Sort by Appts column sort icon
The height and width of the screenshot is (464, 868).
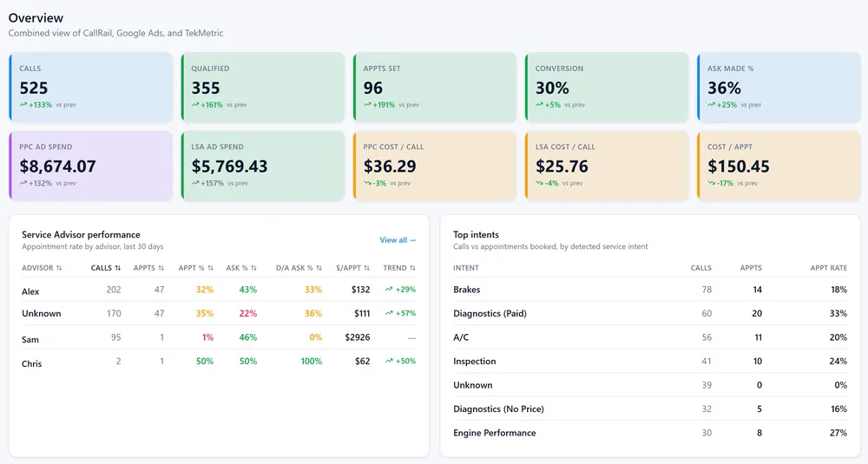tap(161, 268)
